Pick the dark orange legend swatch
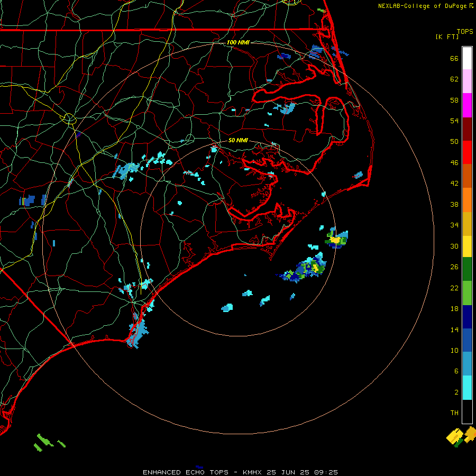 coord(467,176)
